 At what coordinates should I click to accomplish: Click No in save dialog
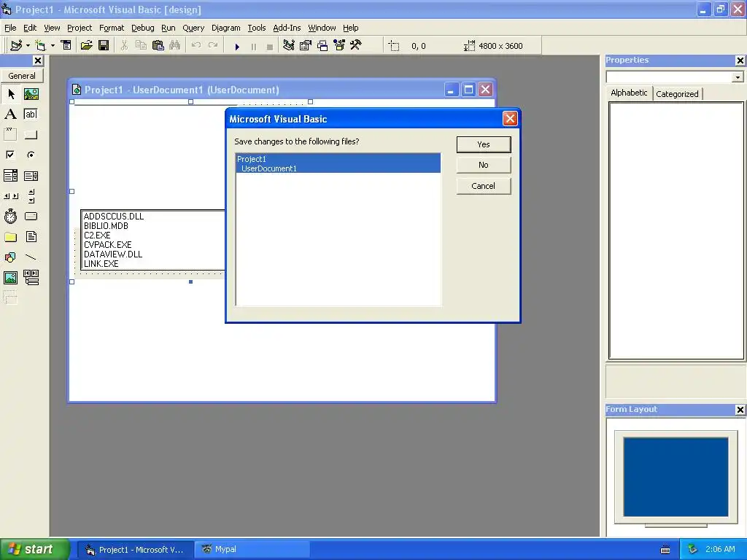[x=484, y=165]
